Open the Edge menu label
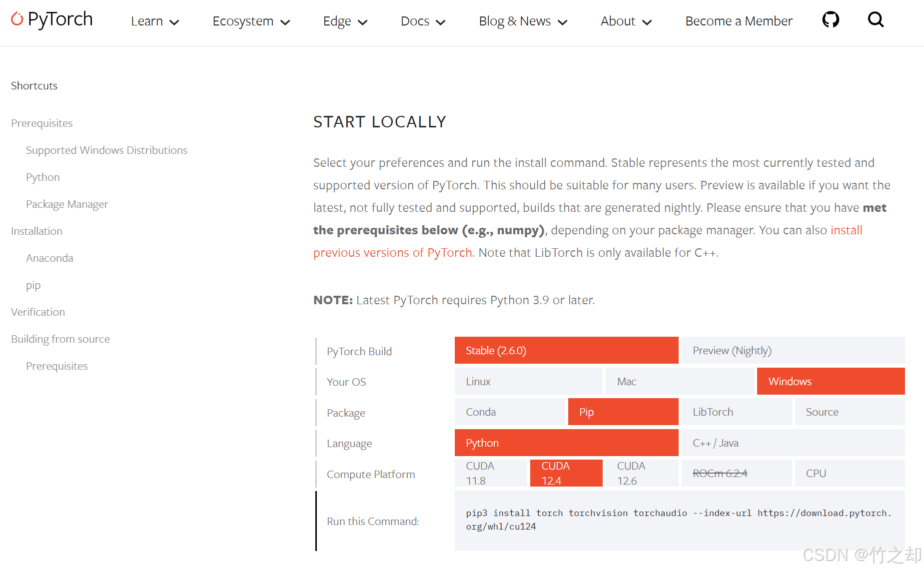Viewport: 924px width, 571px height. click(x=337, y=21)
